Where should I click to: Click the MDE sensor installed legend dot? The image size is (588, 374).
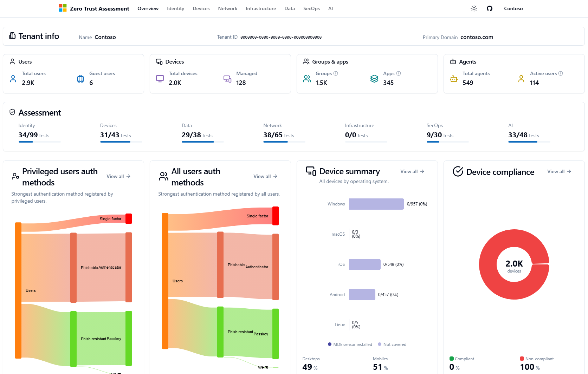click(330, 344)
